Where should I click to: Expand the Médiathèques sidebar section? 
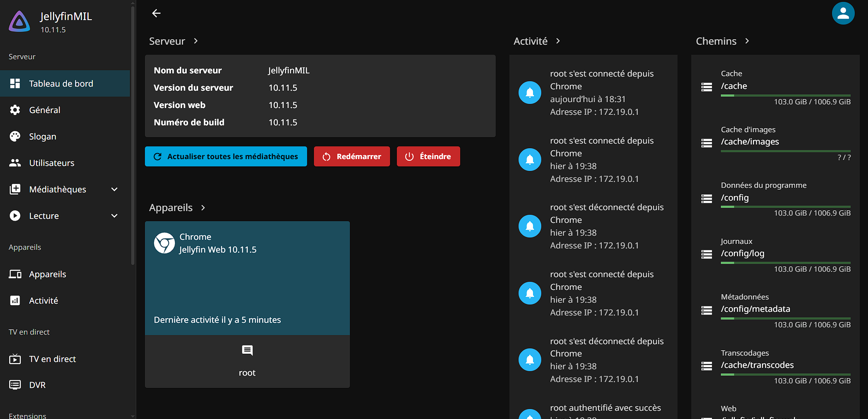(x=114, y=189)
